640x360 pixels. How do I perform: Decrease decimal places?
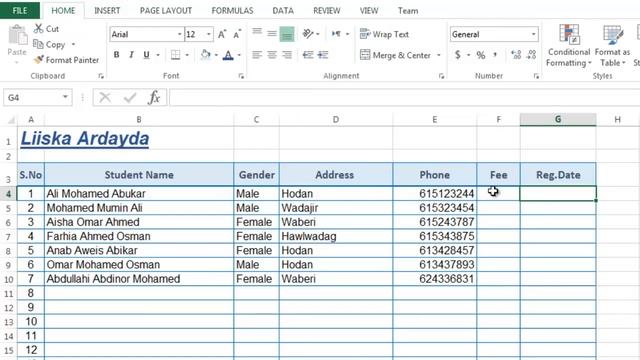[531, 55]
